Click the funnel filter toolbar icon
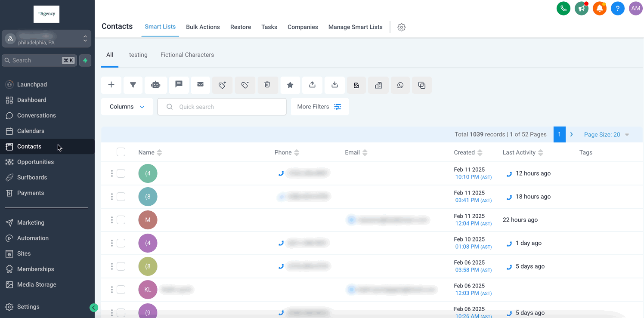 click(133, 85)
